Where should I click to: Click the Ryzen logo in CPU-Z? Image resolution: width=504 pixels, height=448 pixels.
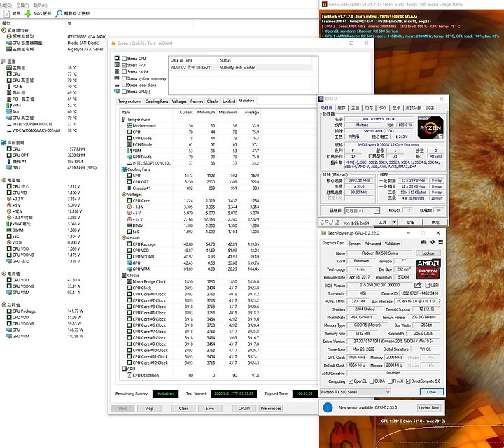430,127
